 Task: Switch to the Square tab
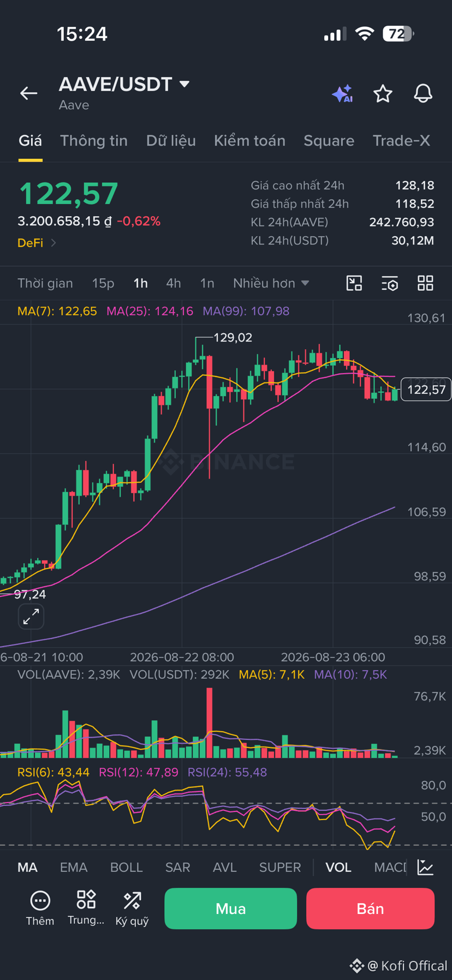point(329,141)
